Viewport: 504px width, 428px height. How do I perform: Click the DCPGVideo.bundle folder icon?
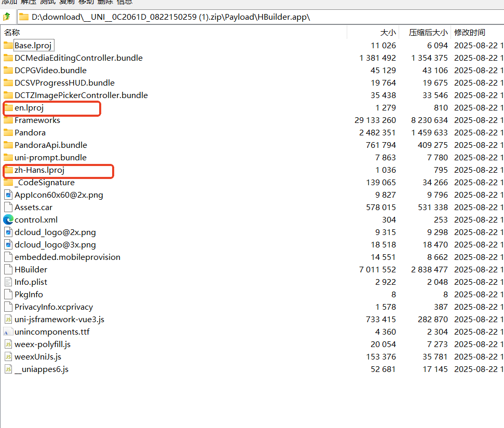click(x=8, y=71)
